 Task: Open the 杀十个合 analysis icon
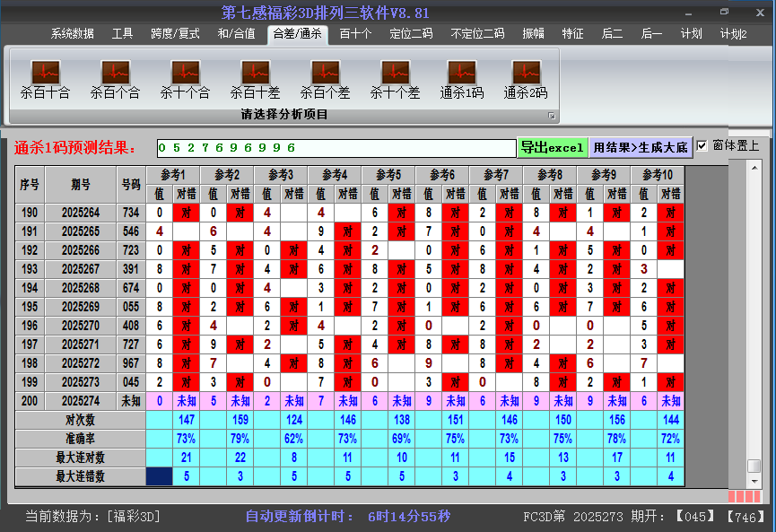pos(185,73)
